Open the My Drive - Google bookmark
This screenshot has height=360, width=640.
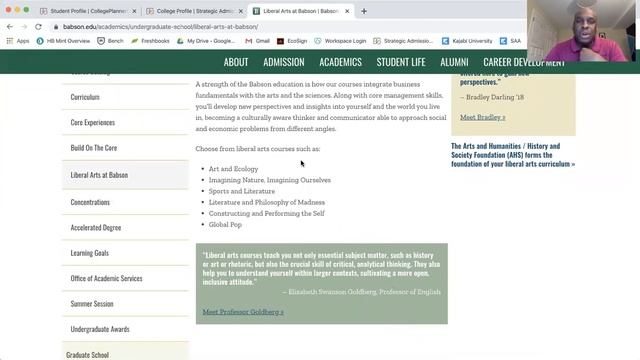(x=206, y=41)
